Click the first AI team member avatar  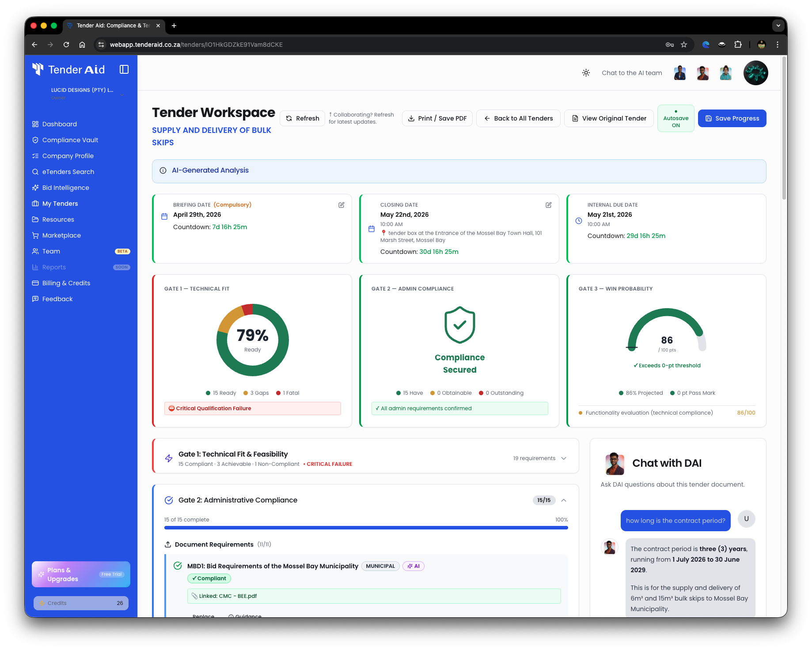pos(680,73)
